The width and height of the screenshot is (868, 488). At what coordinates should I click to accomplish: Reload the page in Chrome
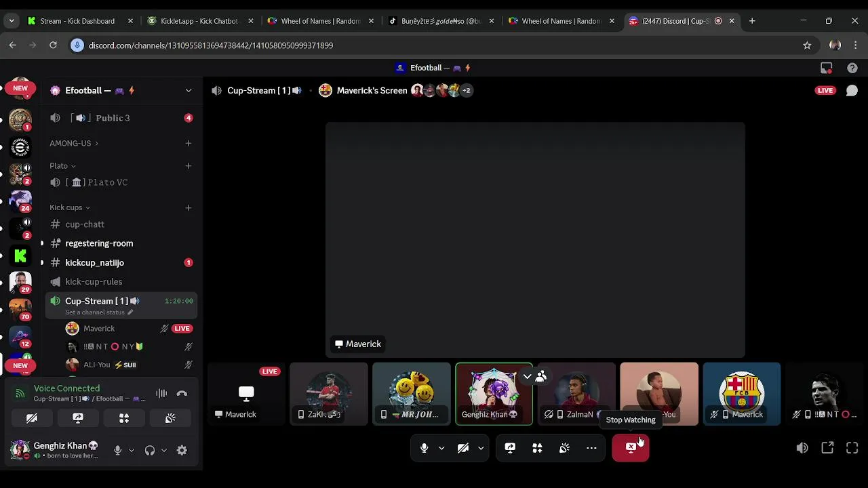(53, 45)
